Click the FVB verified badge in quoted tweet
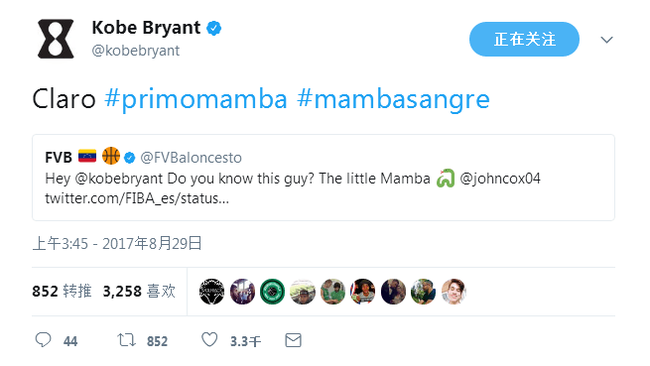The width and height of the screenshot is (650, 366). tap(130, 158)
